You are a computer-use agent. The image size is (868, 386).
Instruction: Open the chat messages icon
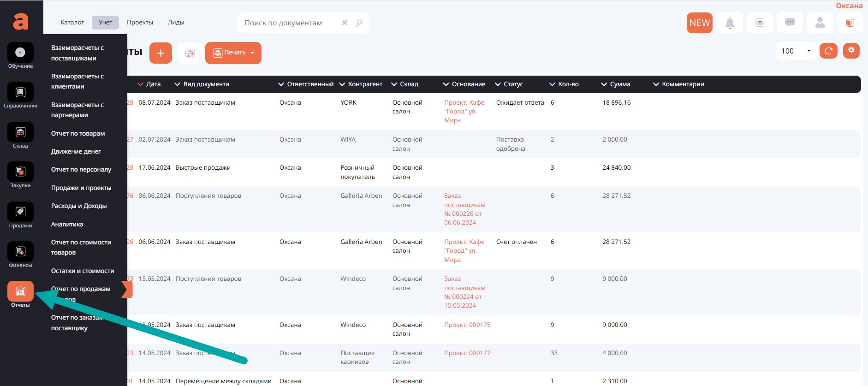pos(790,23)
